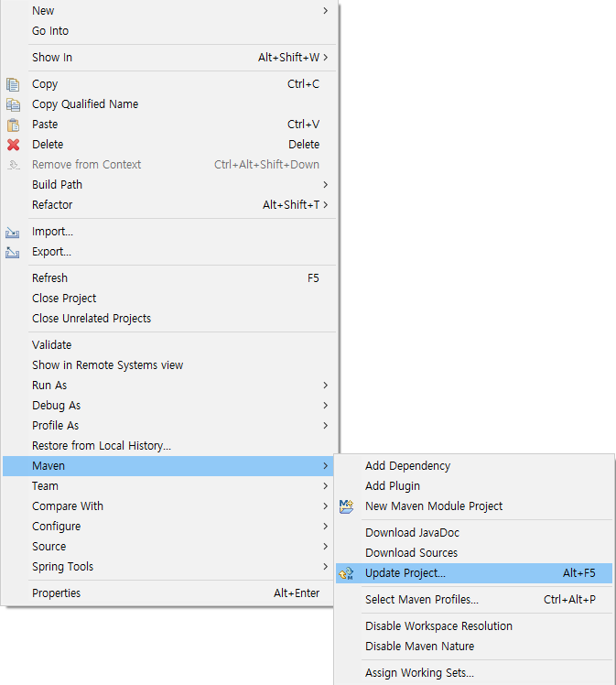The height and width of the screenshot is (685, 616).
Task: Choose Paste from context menu
Action: (x=169, y=124)
